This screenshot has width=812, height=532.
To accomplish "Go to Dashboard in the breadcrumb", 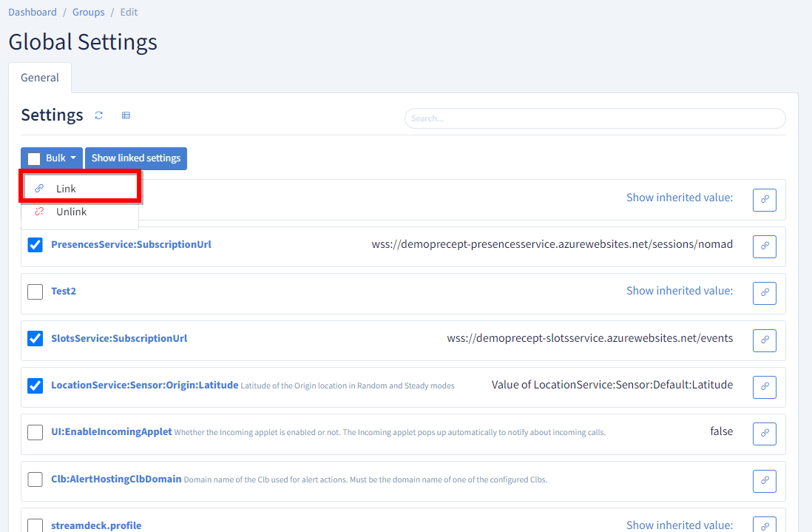I will click(33, 12).
